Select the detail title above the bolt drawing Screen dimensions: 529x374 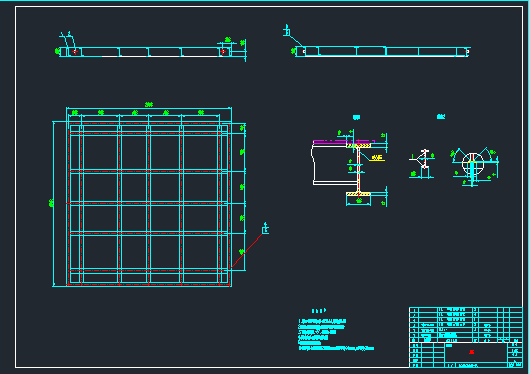tap(441, 117)
